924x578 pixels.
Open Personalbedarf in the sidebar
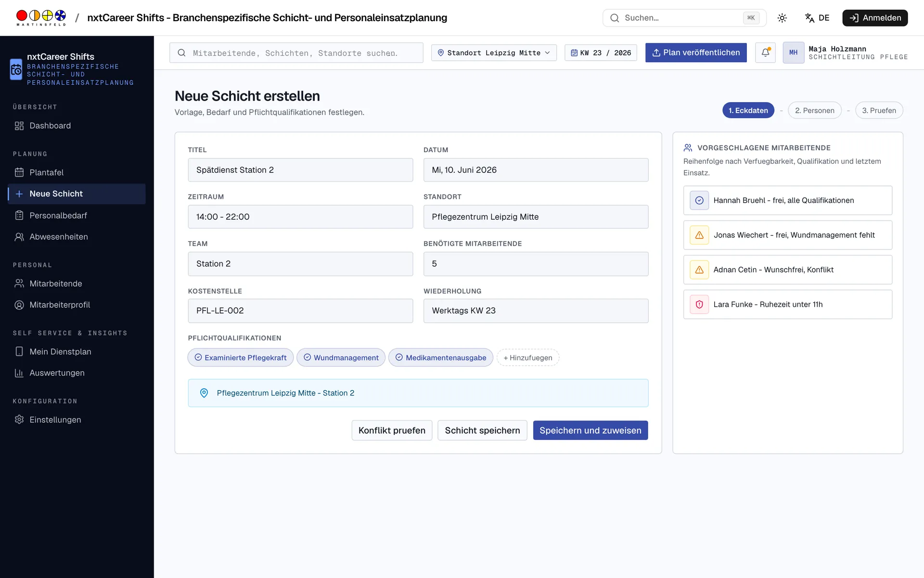pyautogui.click(x=77, y=215)
